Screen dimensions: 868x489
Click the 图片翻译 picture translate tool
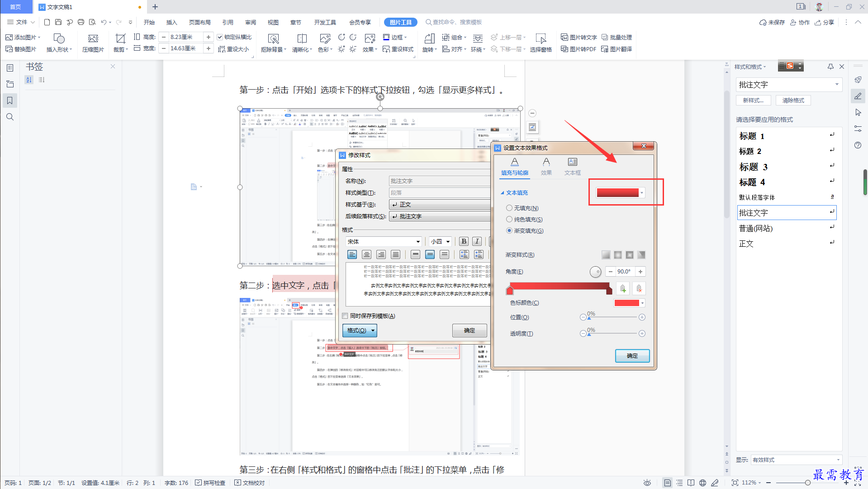pos(617,49)
